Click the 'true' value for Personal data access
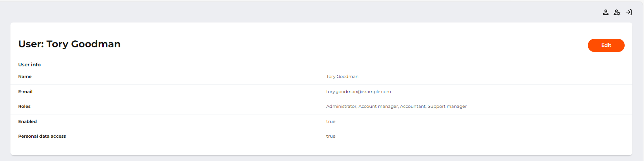The height and width of the screenshot is (161, 644). pos(331,136)
